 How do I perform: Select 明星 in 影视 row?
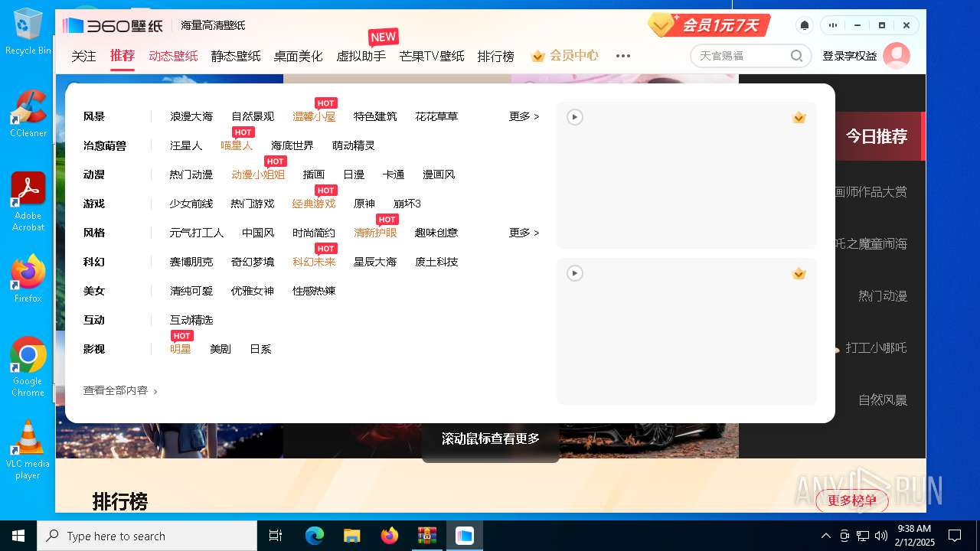(x=181, y=349)
